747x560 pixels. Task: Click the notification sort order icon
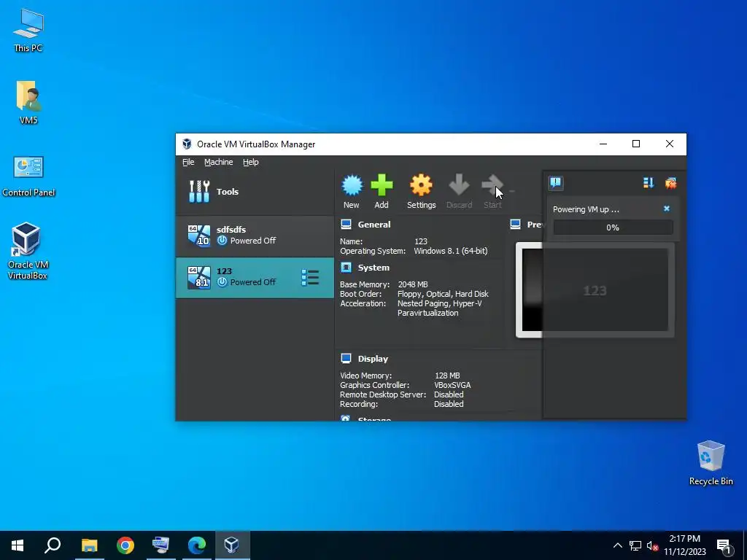coord(649,183)
